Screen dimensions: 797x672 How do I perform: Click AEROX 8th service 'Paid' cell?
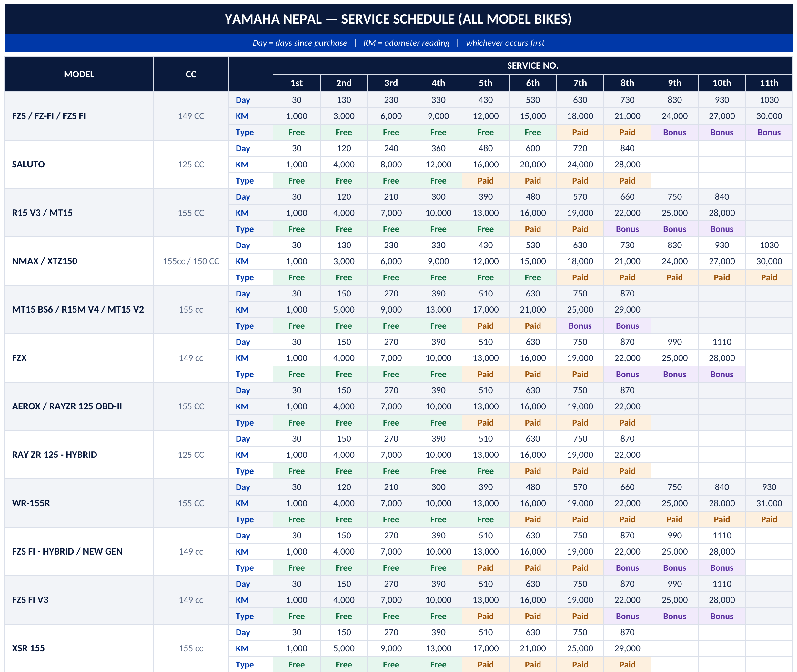(628, 423)
